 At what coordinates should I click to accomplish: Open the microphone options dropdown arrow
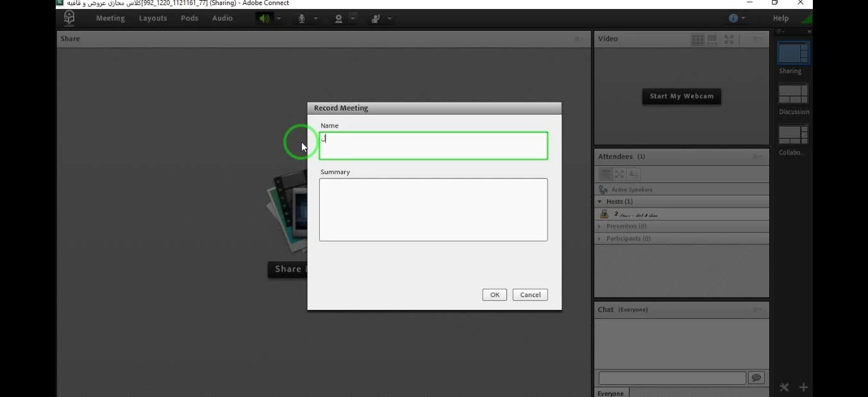[x=316, y=19]
